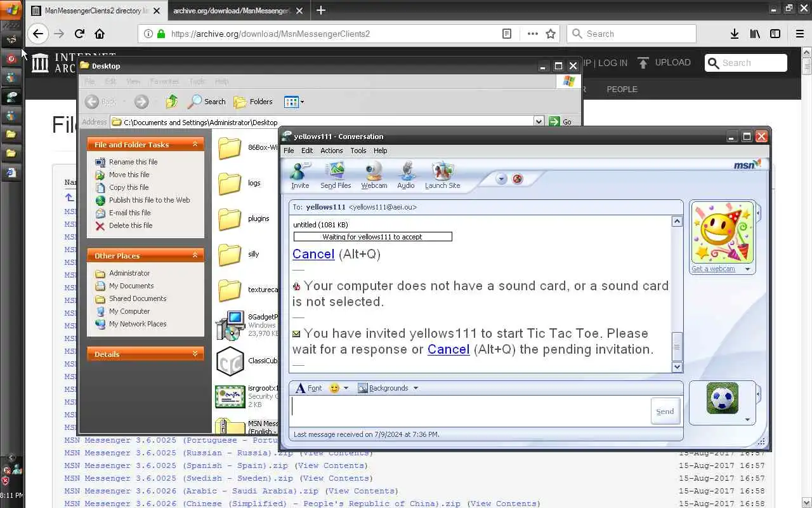Start Webcam from conversation toolbar
The height and width of the screenshot is (508, 812).
click(374, 175)
